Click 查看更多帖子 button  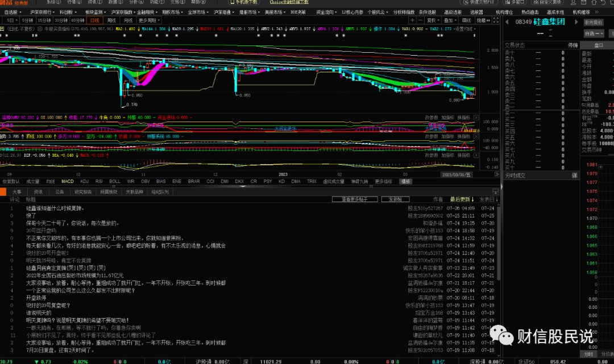355,199
